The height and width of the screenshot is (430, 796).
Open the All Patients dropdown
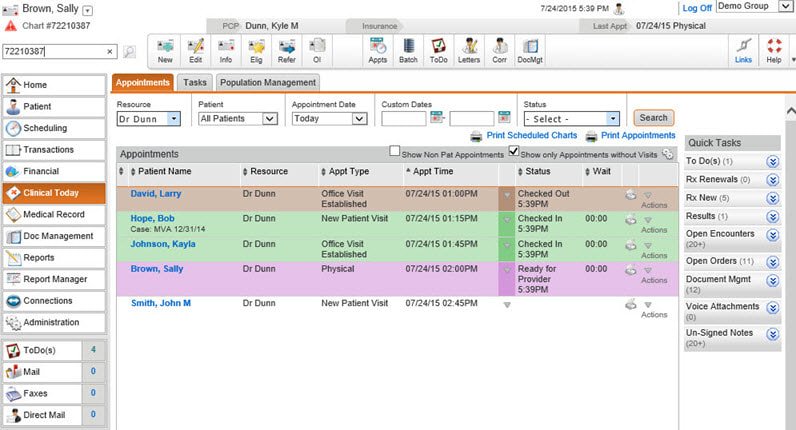(x=238, y=118)
